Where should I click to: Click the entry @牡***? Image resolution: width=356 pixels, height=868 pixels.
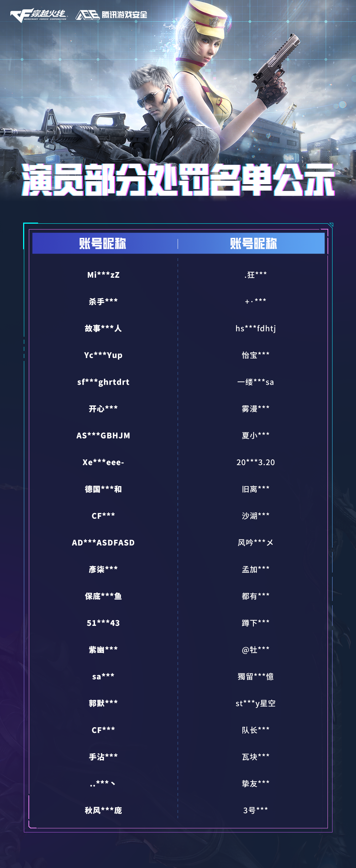point(256,650)
